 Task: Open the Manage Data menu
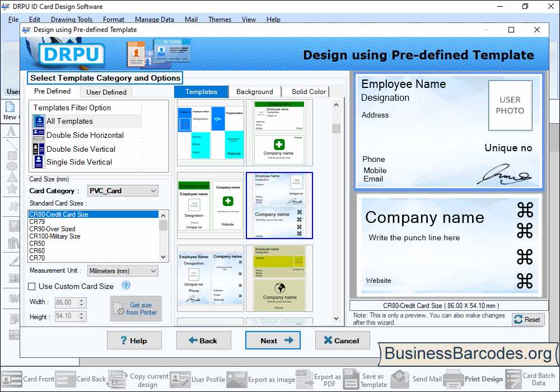(155, 19)
